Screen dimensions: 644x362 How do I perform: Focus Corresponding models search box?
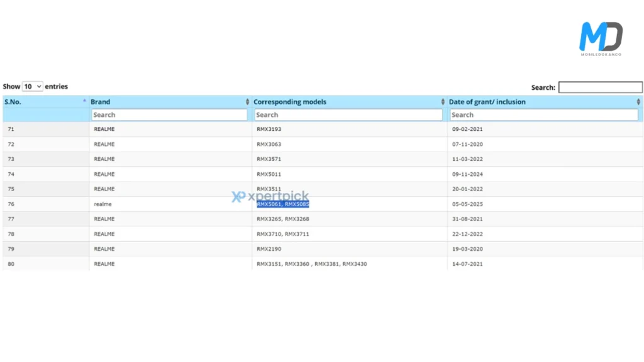pyautogui.click(x=348, y=115)
